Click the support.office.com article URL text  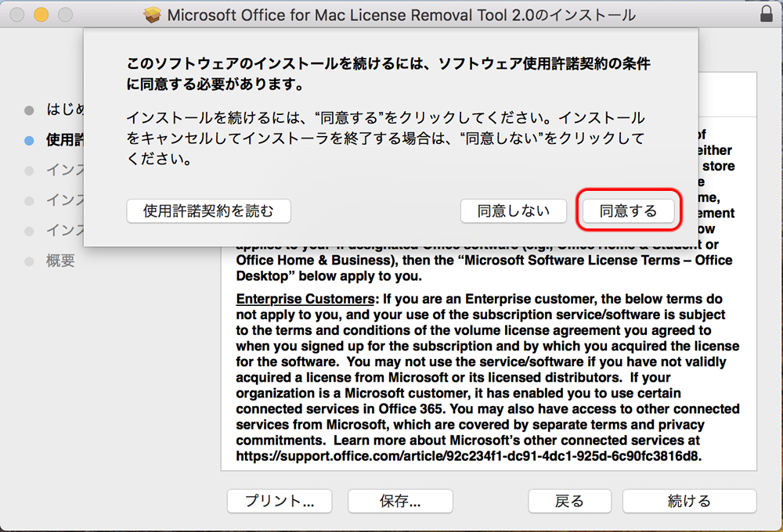469,455
